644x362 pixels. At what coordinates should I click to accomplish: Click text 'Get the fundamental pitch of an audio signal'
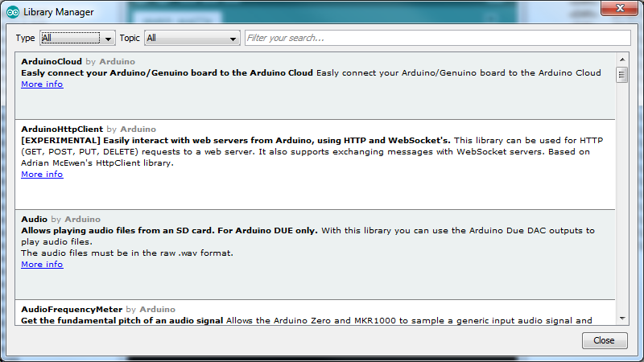122,320
